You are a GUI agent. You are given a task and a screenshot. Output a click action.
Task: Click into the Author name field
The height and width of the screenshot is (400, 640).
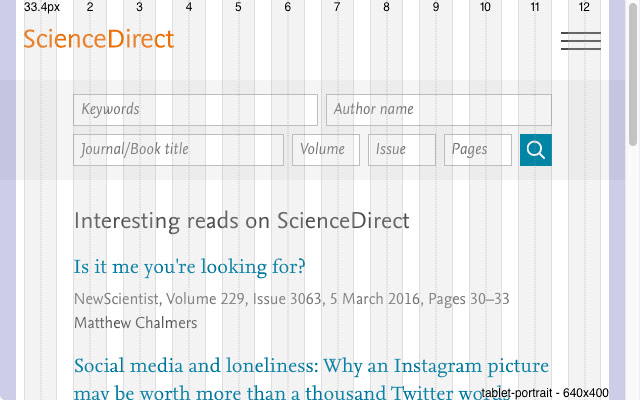click(x=438, y=110)
